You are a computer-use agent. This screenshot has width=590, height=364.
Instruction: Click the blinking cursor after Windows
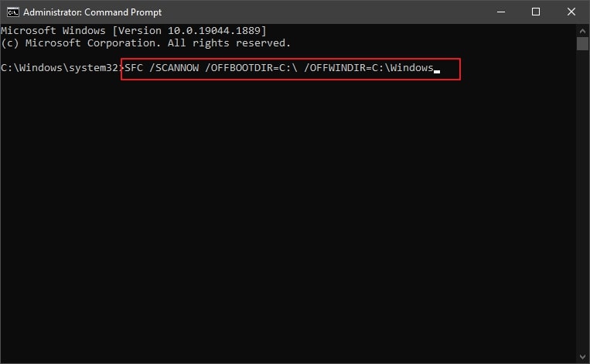click(x=437, y=71)
